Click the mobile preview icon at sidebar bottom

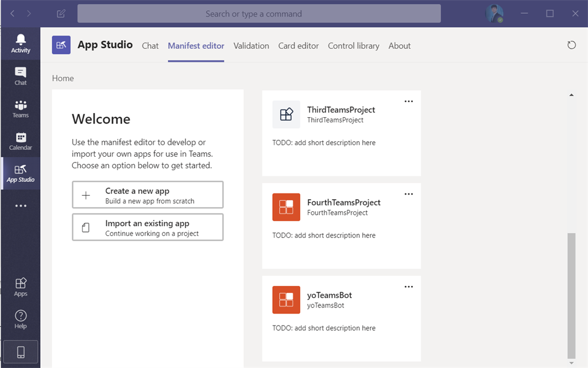tap(20, 351)
